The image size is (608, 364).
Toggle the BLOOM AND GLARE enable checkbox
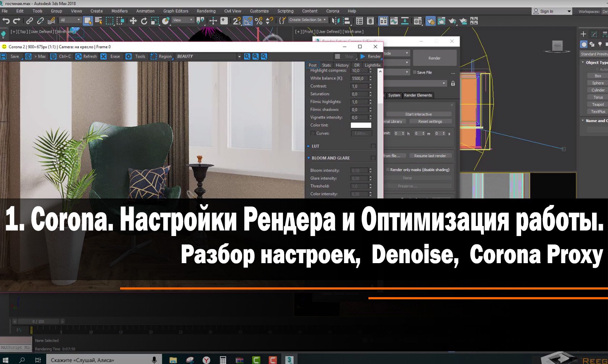pyautogui.click(x=373, y=158)
